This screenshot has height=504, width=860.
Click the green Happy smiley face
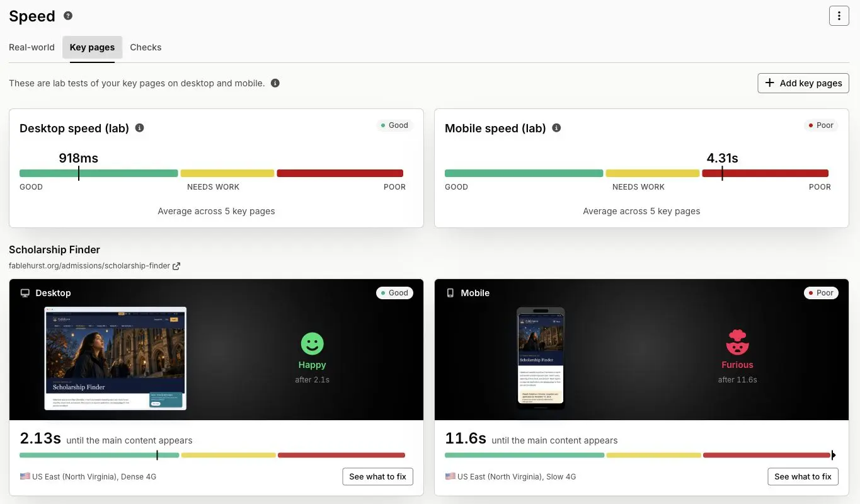(x=312, y=343)
